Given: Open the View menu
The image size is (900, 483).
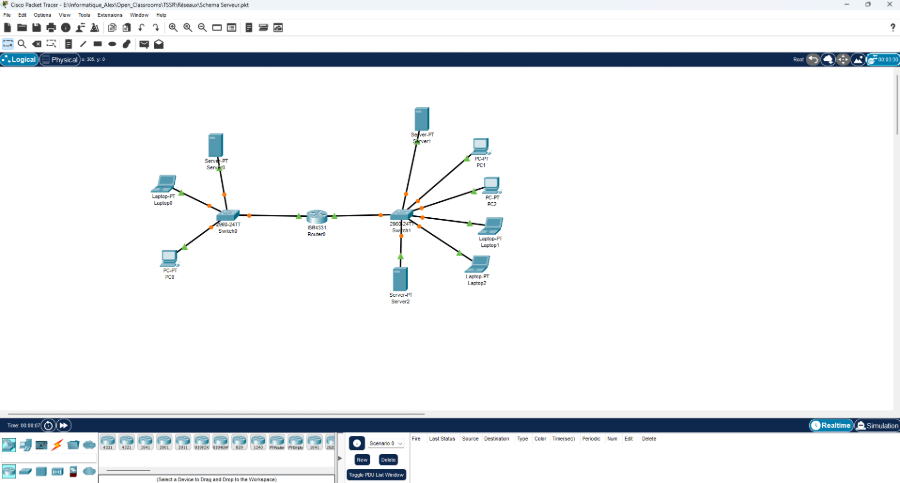Looking at the screenshot, I should click(x=64, y=15).
